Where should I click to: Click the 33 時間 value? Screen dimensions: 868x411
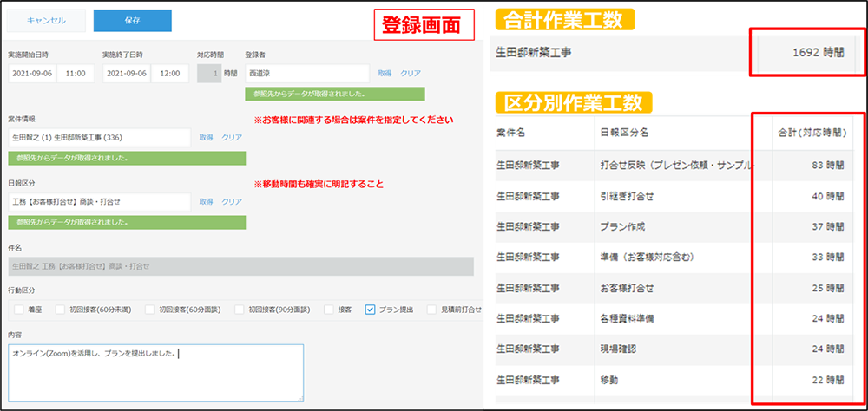828,258
